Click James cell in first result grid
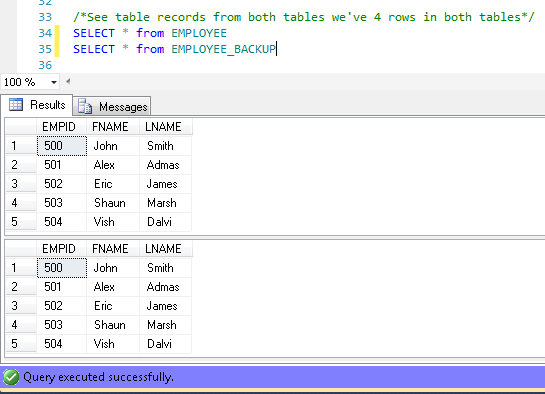The width and height of the screenshot is (545, 394). tap(165, 184)
